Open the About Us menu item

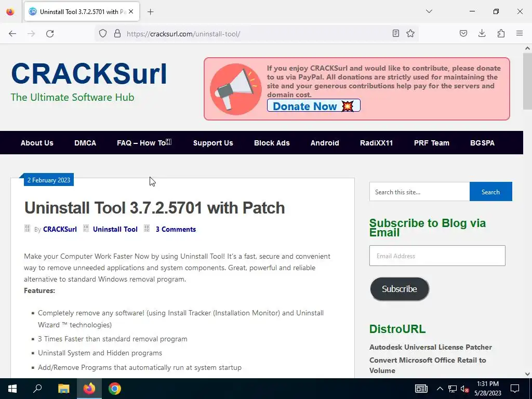(x=37, y=143)
